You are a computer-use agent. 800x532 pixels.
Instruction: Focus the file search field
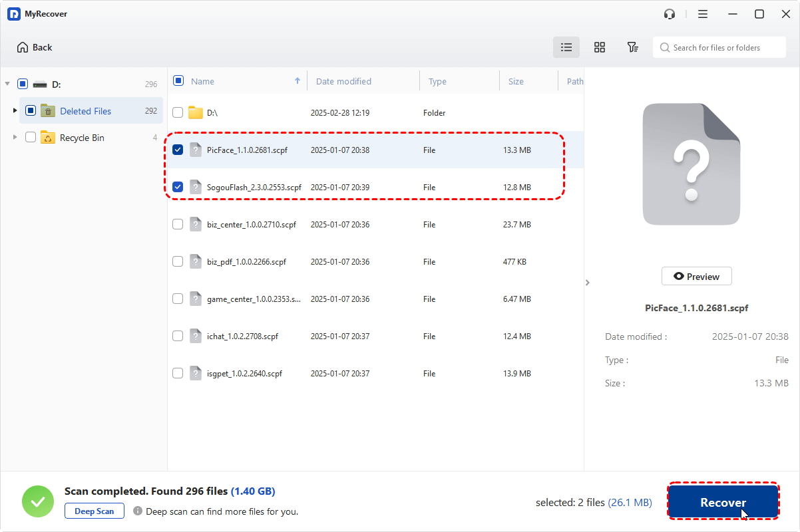(x=721, y=47)
